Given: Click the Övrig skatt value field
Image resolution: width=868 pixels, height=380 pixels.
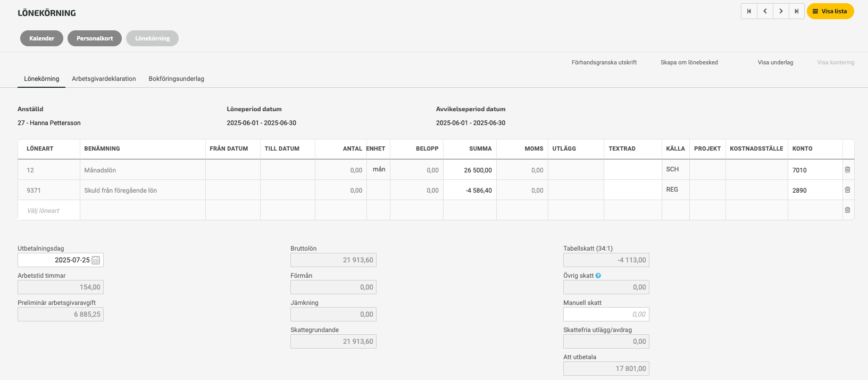Looking at the screenshot, I should coord(606,287).
